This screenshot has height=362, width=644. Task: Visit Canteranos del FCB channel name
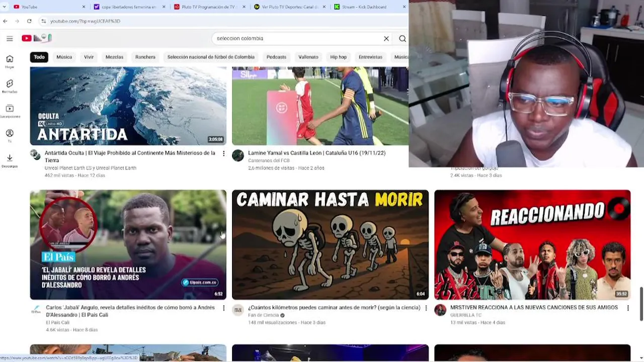(x=269, y=161)
